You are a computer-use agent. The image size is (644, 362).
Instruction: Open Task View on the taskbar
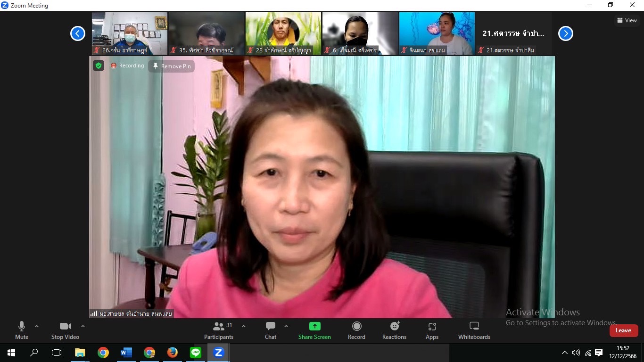click(x=57, y=353)
